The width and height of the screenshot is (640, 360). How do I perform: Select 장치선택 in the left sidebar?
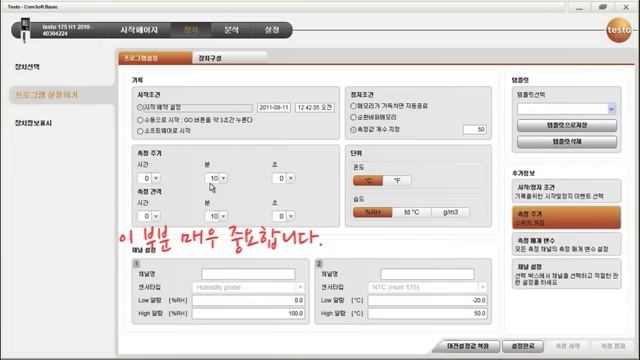[x=27, y=67]
